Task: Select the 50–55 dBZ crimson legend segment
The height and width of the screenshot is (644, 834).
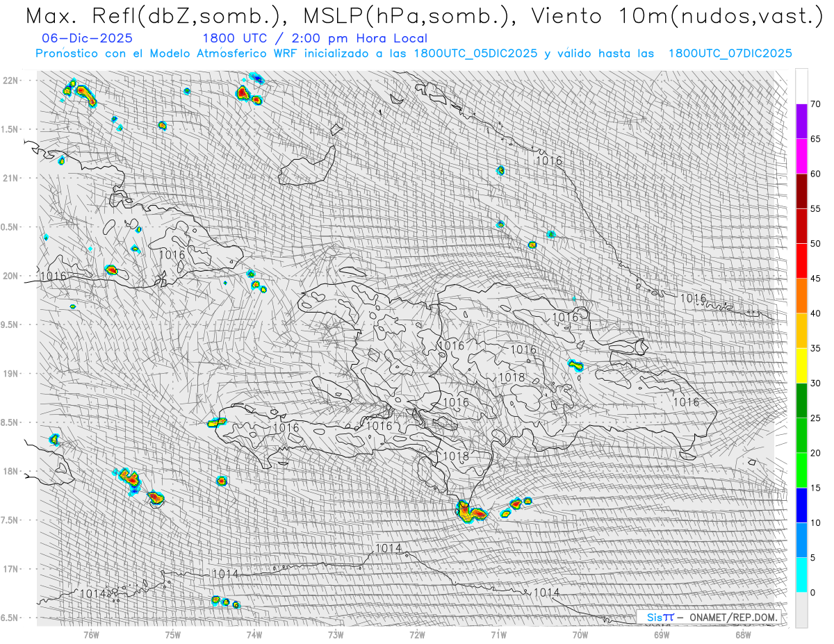Action: [801, 226]
